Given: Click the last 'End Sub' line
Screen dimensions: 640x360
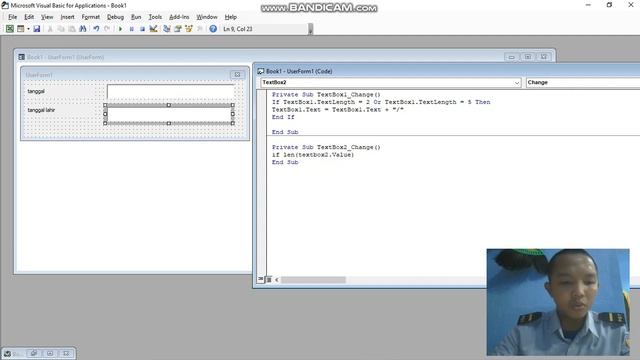Looking at the screenshot, I should tap(285, 162).
